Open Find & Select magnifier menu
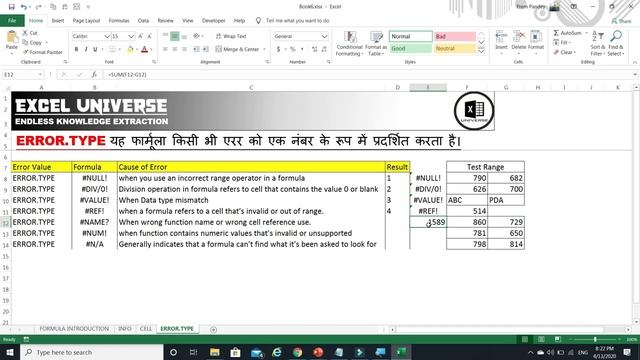 [x=616, y=43]
